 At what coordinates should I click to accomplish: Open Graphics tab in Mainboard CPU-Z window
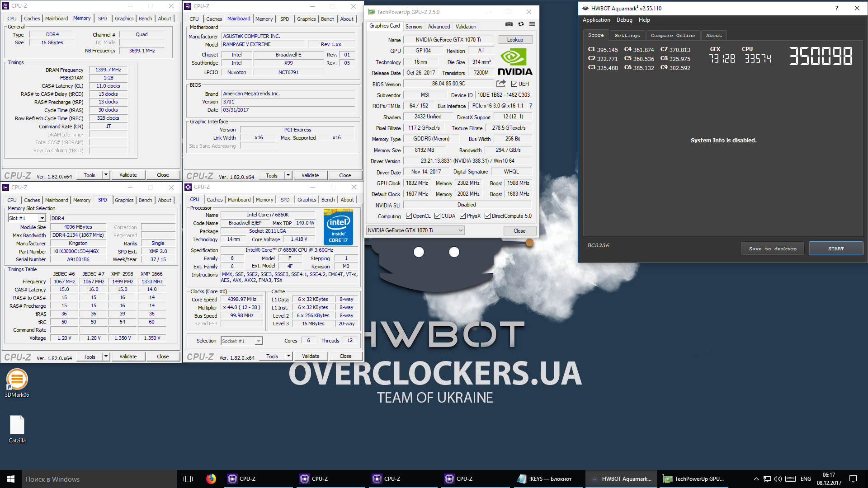pyautogui.click(x=306, y=19)
